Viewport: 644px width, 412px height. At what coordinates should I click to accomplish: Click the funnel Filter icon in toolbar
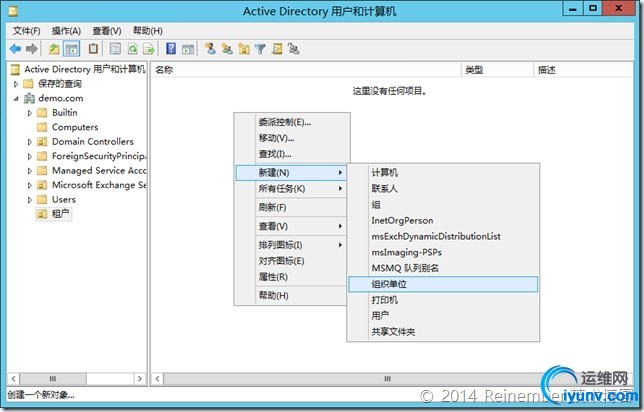(260, 49)
